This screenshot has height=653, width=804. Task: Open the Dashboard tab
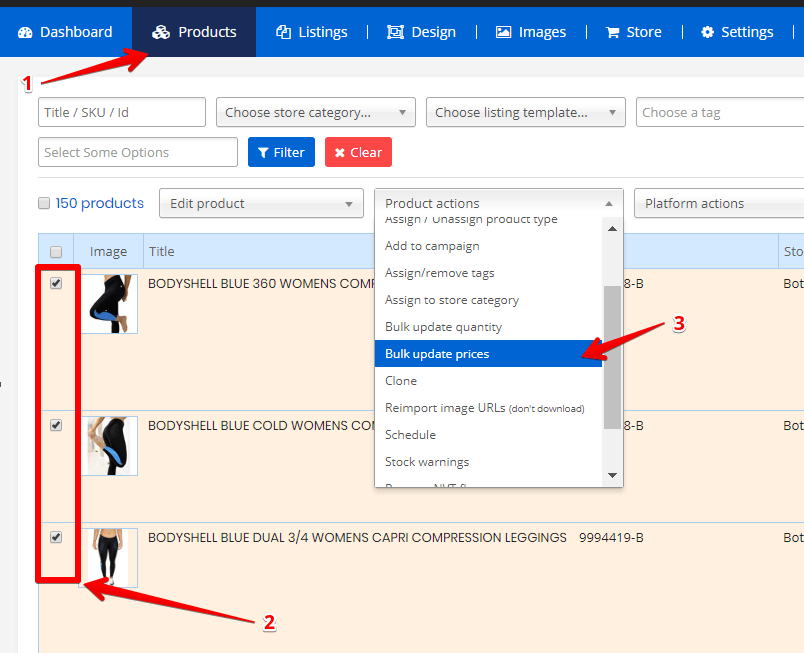click(x=66, y=32)
